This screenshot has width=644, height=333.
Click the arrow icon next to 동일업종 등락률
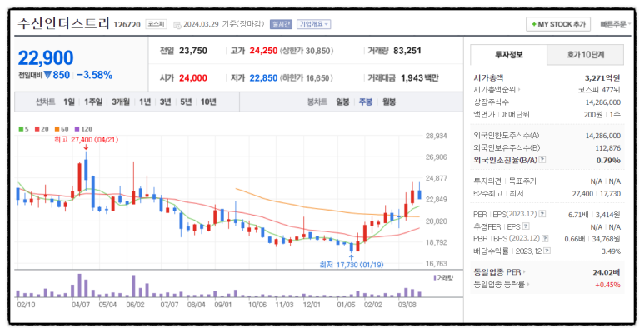coord(527,284)
